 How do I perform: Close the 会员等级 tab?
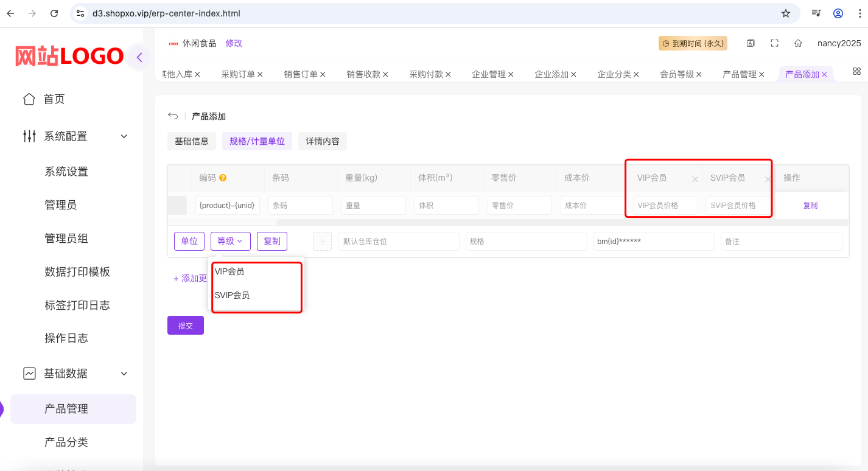tap(699, 74)
